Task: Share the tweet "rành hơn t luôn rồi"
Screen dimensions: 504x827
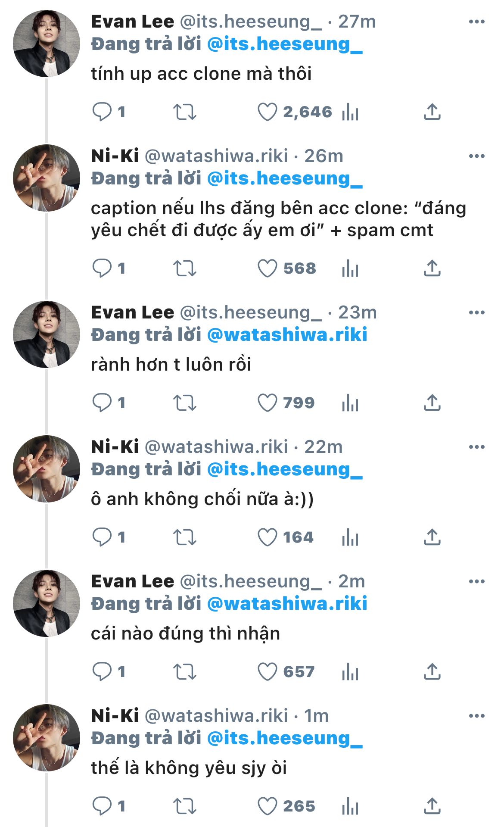Action: click(432, 403)
